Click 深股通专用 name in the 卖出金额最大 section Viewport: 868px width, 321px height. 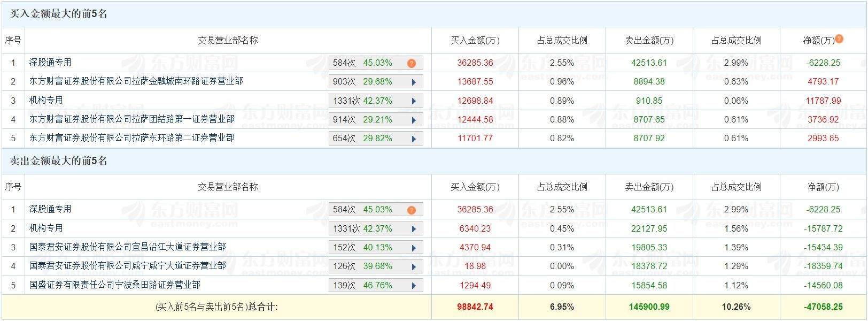click(50, 209)
